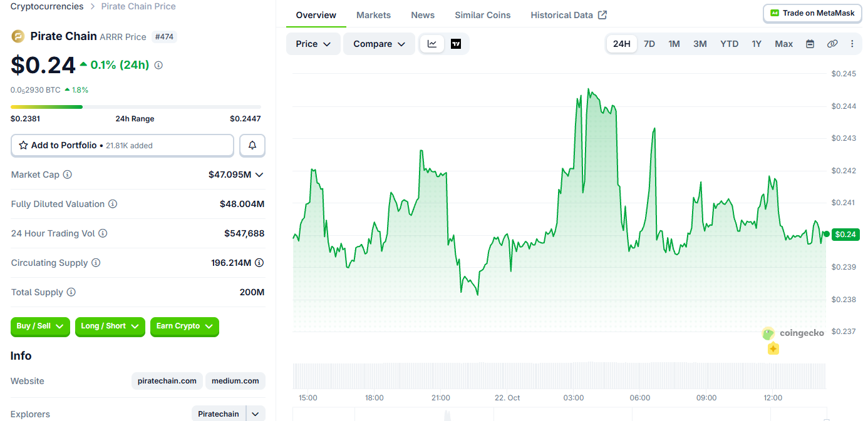This screenshot has height=421, width=868.
Task: Click the yellow sparkle icon below chart
Action: (x=773, y=349)
